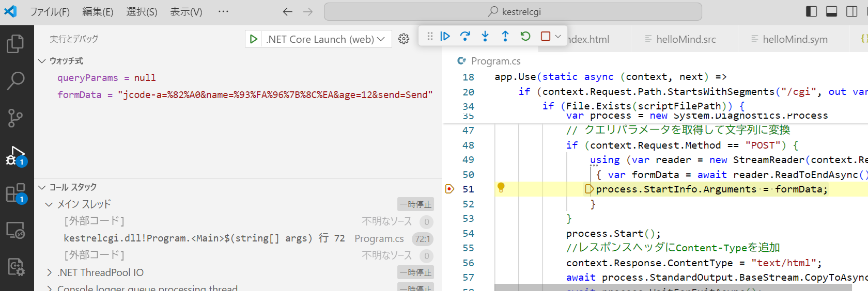
Task: Click the lightbulb code action on line 51
Action: click(501, 188)
